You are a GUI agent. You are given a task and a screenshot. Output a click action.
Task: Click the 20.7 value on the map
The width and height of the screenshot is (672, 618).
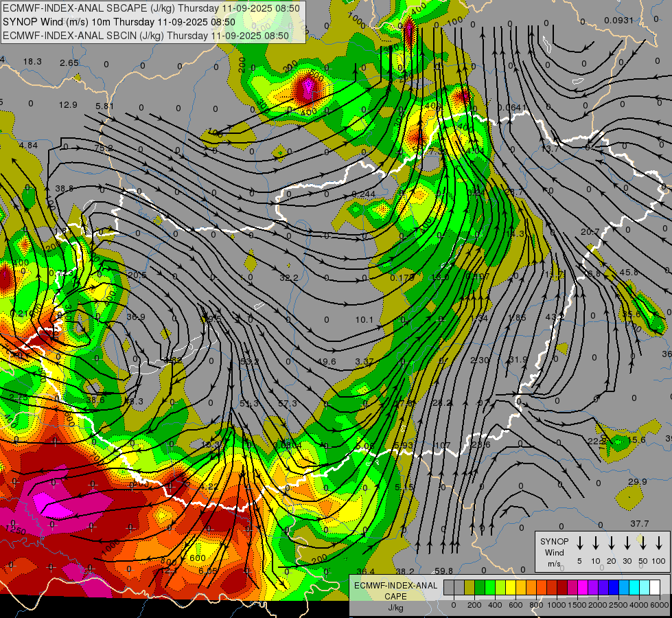pyautogui.click(x=590, y=231)
